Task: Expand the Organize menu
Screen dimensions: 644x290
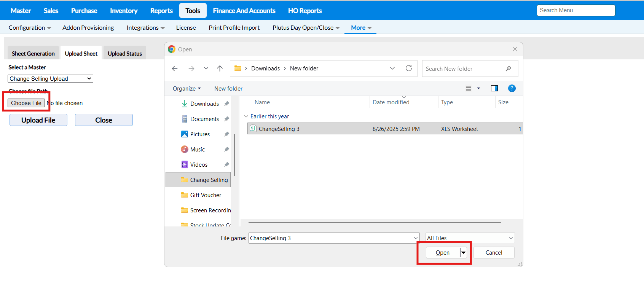Action: tap(187, 89)
